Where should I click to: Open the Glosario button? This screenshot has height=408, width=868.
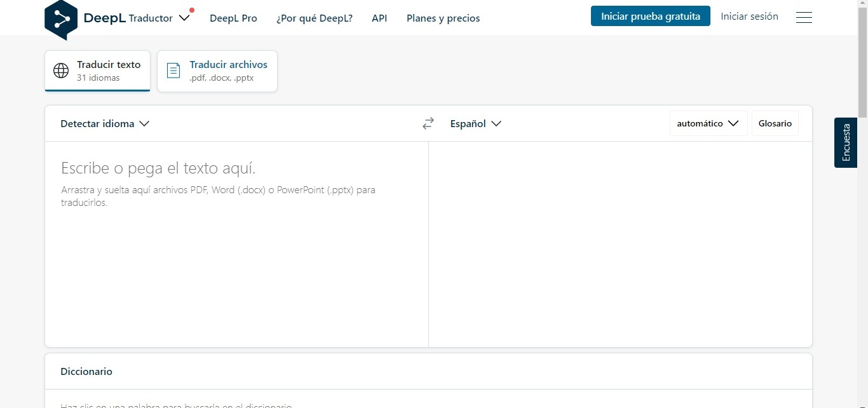(775, 123)
